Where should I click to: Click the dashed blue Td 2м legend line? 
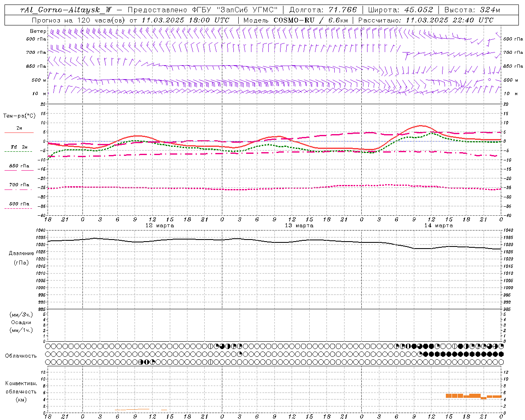click(18, 152)
